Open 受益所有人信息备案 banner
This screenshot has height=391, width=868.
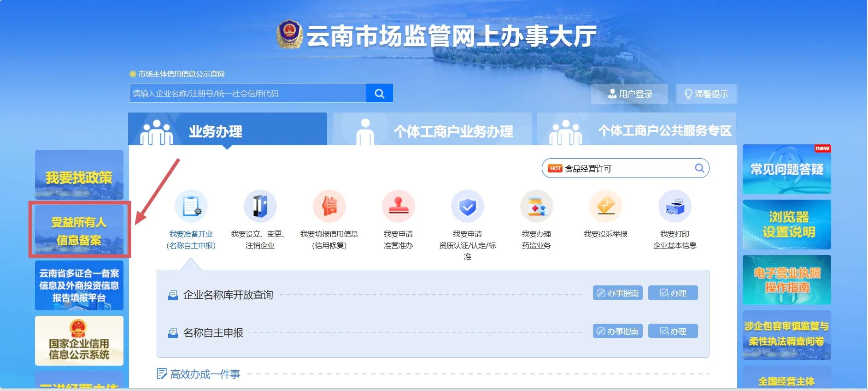79,230
